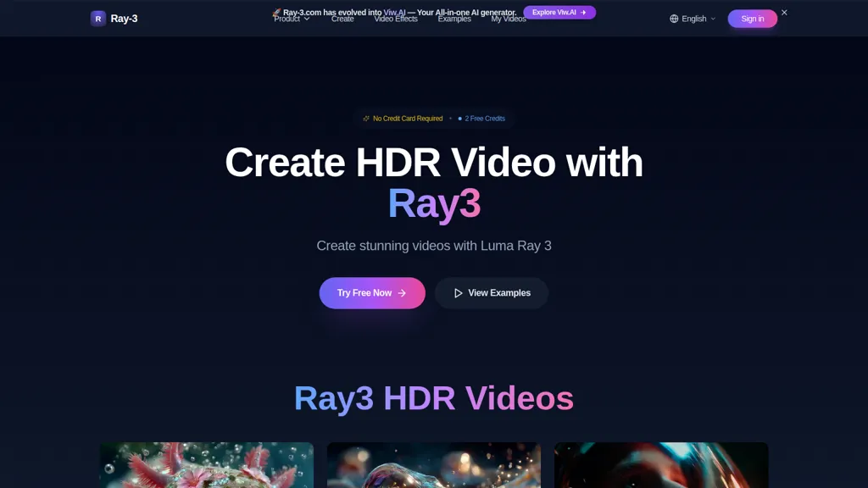Click the Try Free Now button
This screenshot has width=868, height=488.
point(372,292)
